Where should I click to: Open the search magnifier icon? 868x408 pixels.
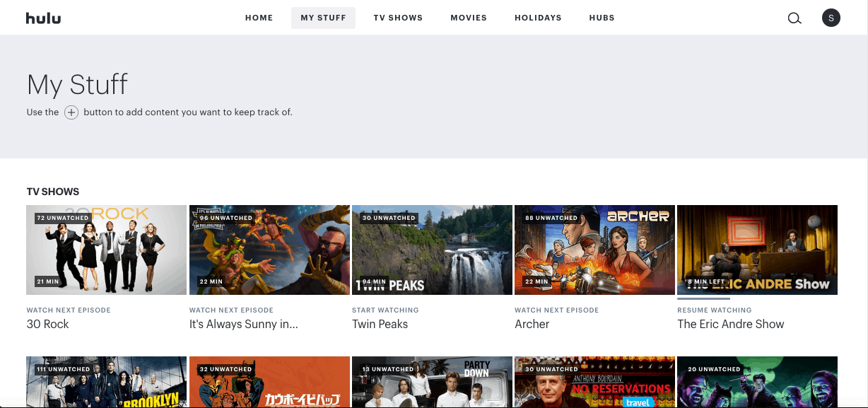coord(794,18)
